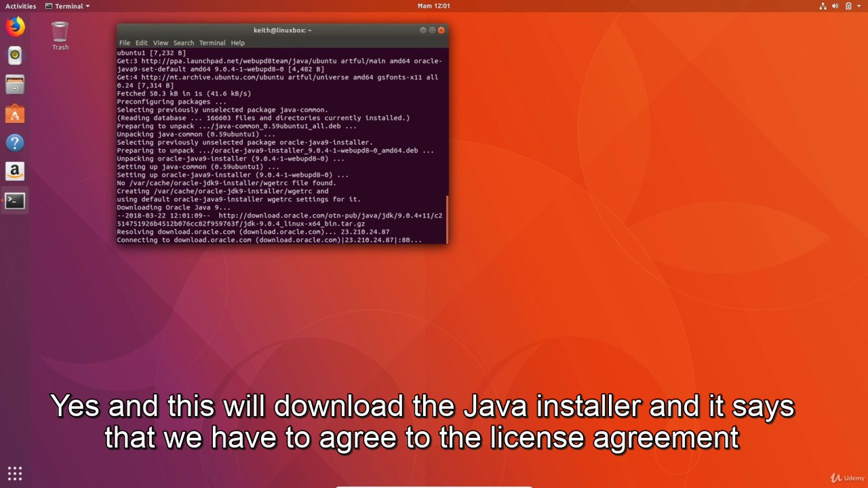Select the Terminal icon in dock
Image resolution: width=868 pixels, height=488 pixels.
(x=15, y=201)
